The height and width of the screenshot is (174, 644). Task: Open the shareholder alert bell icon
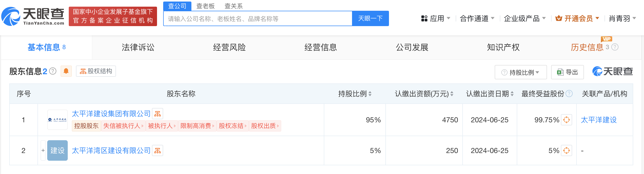coord(66,71)
